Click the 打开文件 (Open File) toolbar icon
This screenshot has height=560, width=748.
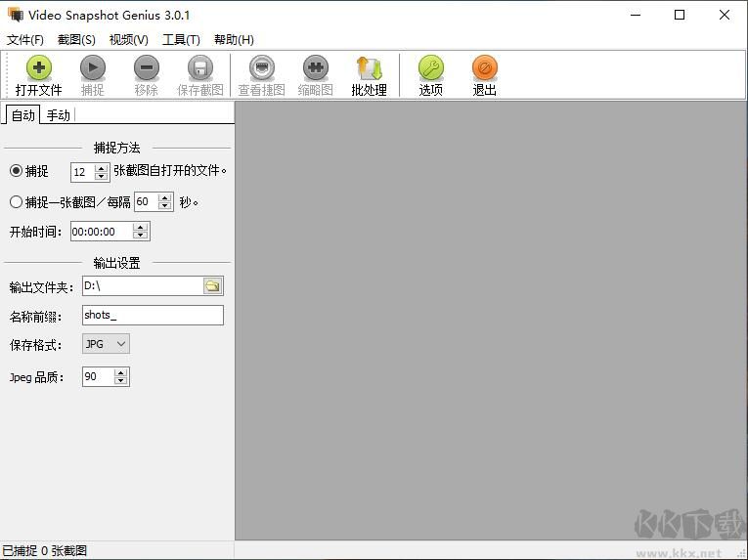(x=39, y=67)
